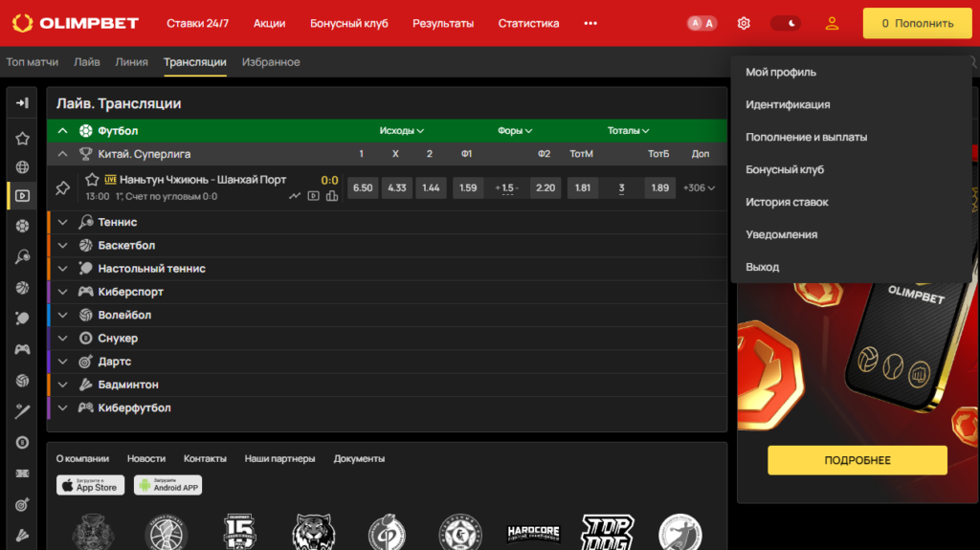
Task: Open the match bar chart stats icon
Action: click(332, 196)
